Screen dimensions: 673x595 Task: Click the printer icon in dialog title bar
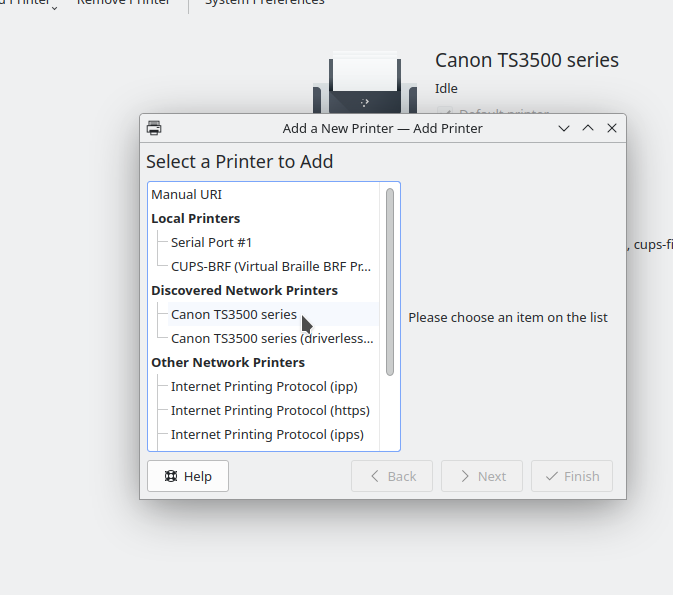[154, 128]
